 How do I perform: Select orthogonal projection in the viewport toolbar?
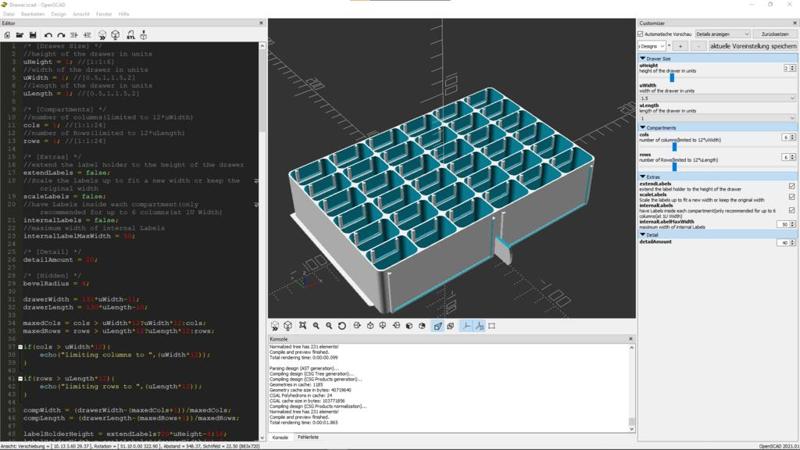click(451, 326)
